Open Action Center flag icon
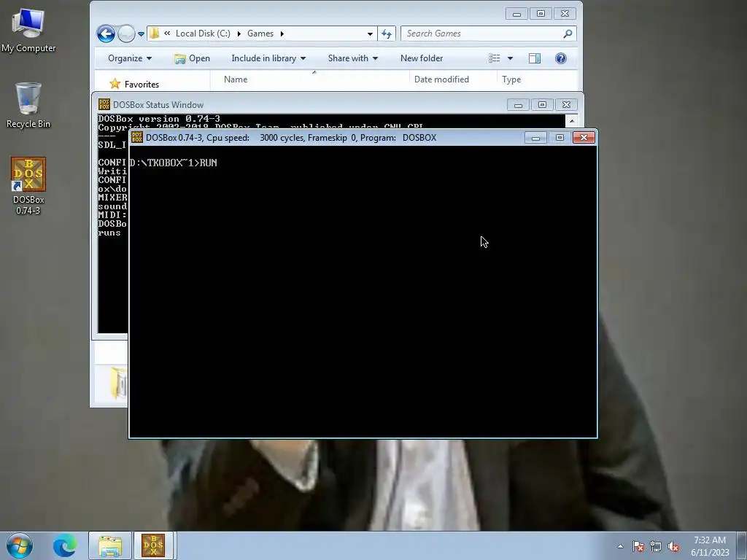 [x=638, y=546]
